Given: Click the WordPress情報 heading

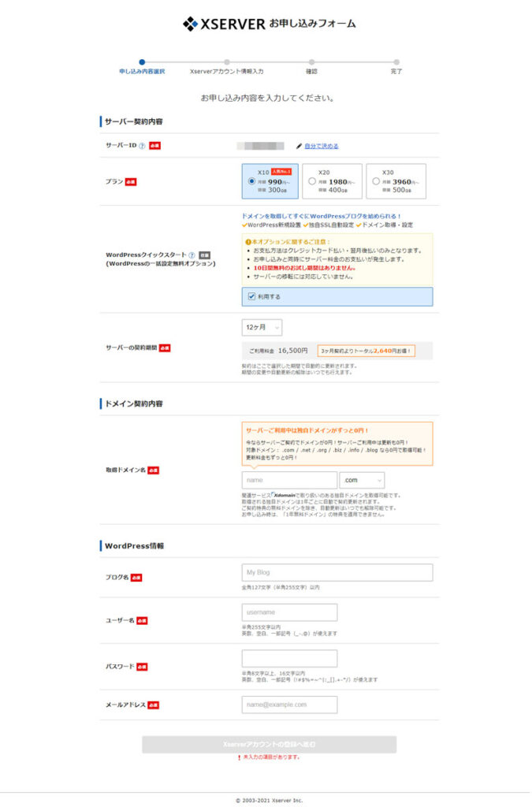Looking at the screenshot, I should (x=134, y=547).
